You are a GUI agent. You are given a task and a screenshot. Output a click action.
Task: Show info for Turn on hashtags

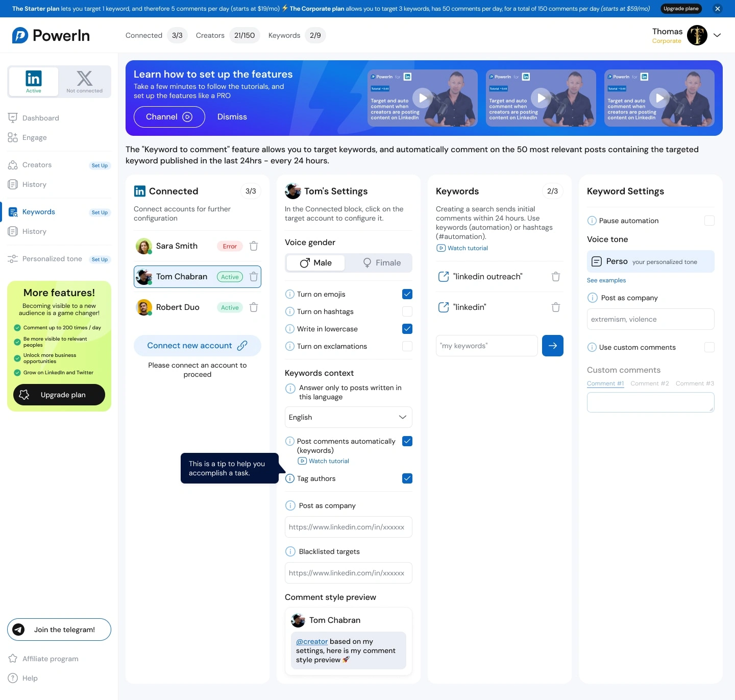[x=290, y=311]
